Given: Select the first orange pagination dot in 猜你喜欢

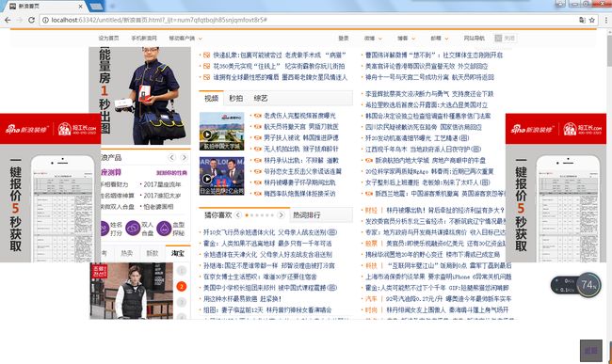Looking at the screenshot, I should pos(247,215).
